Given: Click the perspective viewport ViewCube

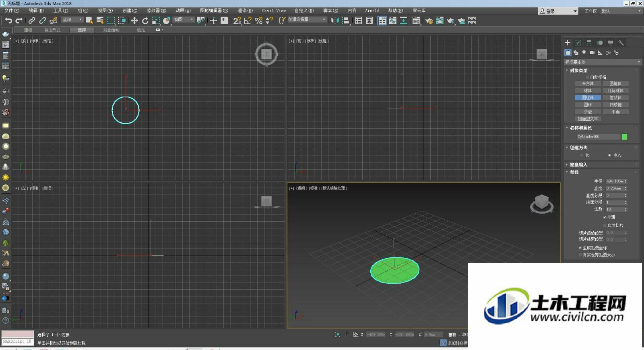Looking at the screenshot, I should pos(542,204).
